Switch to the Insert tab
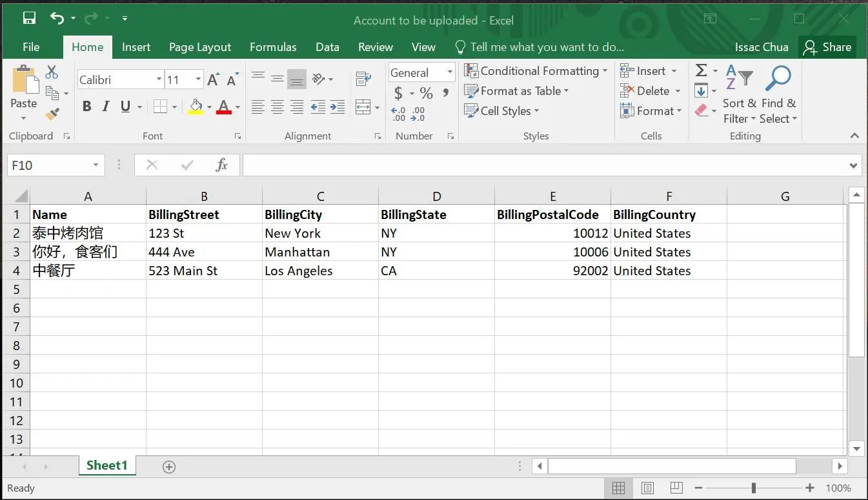This screenshot has width=868, height=500. pyautogui.click(x=136, y=47)
